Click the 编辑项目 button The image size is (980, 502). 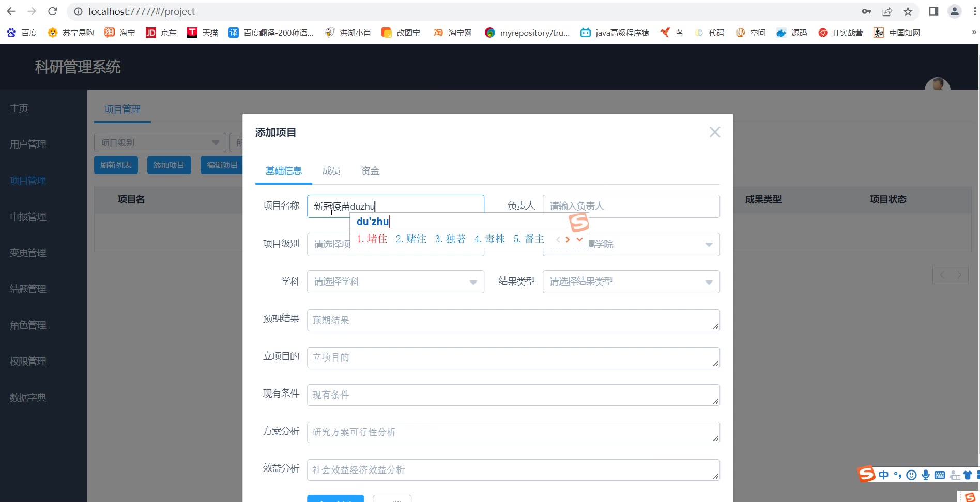pyautogui.click(x=222, y=165)
